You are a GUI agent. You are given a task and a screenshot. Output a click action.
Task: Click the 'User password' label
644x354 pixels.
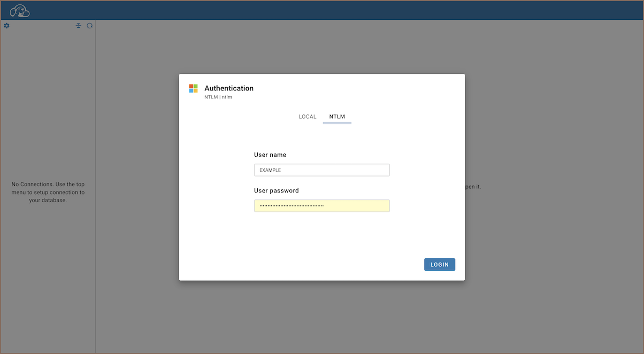point(277,190)
